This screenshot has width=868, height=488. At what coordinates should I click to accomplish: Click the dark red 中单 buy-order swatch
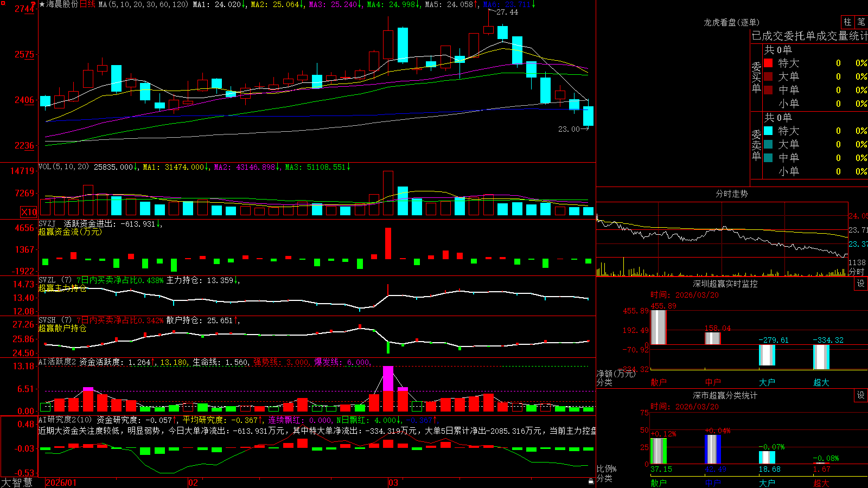768,89
